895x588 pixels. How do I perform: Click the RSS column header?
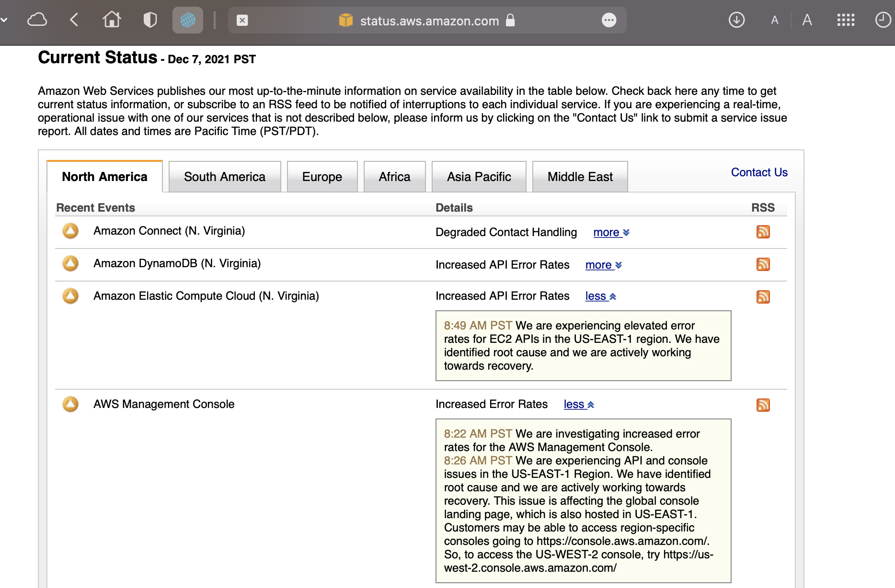click(763, 208)
